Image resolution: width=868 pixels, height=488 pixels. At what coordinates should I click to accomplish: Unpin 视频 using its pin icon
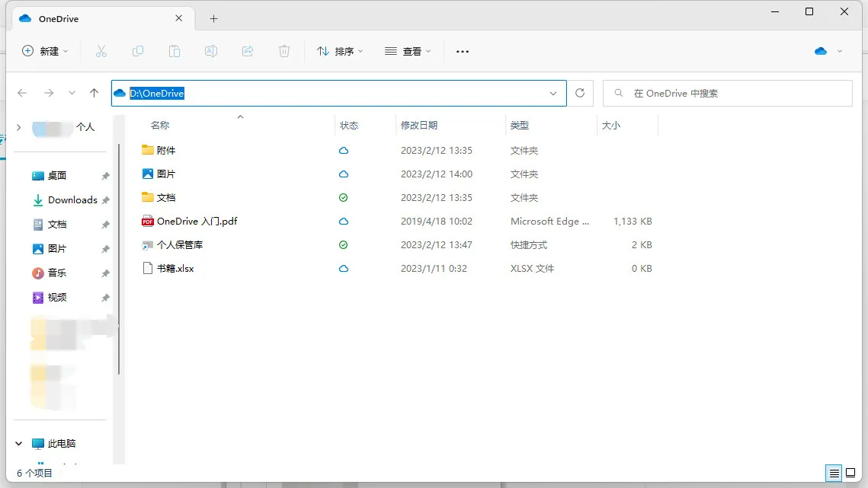coord(105,298)
